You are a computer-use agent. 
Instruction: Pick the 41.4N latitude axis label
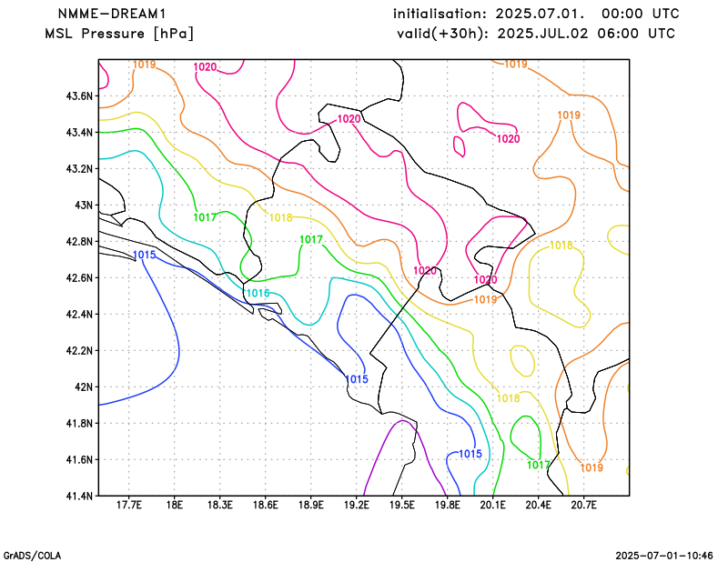[80, 497]
